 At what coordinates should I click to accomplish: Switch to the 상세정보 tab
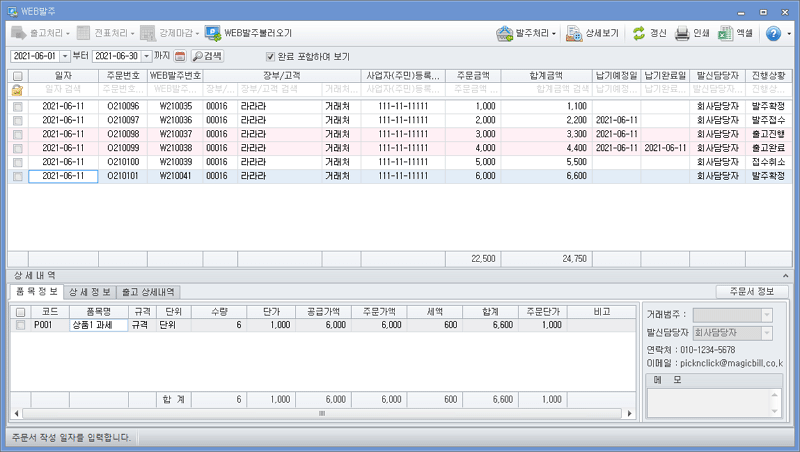tap(90, 292)
